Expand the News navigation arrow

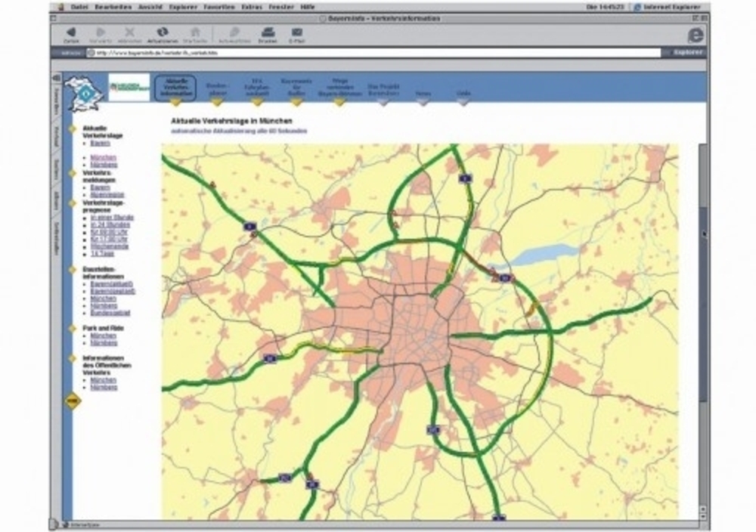[423, 101]
